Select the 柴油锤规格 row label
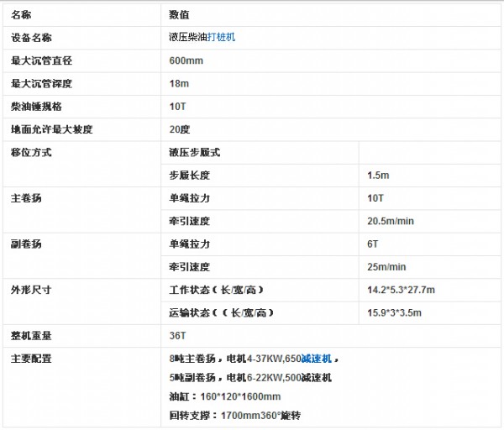 coord(36,107)
